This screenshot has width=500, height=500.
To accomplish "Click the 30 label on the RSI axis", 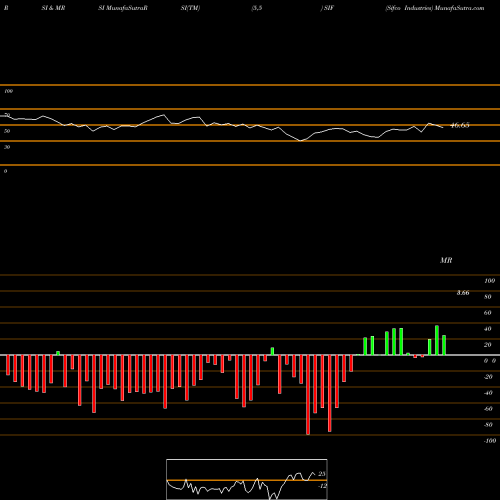I will coord(7,147).
